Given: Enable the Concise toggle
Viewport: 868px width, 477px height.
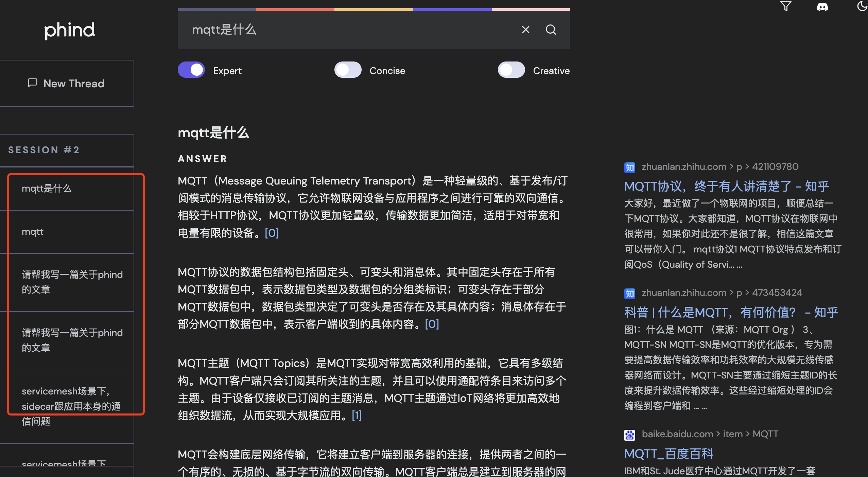Looking at the screenshot, I should click(348, 70).
